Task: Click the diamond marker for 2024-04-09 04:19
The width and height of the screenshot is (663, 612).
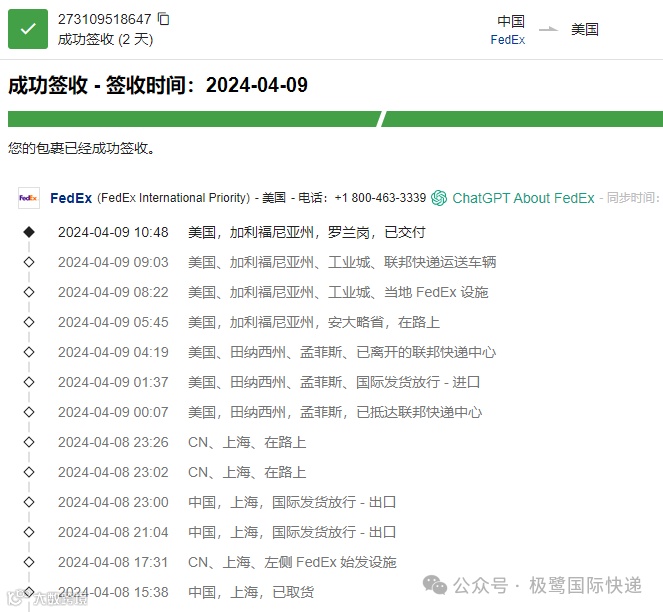Action: [29, 352]
